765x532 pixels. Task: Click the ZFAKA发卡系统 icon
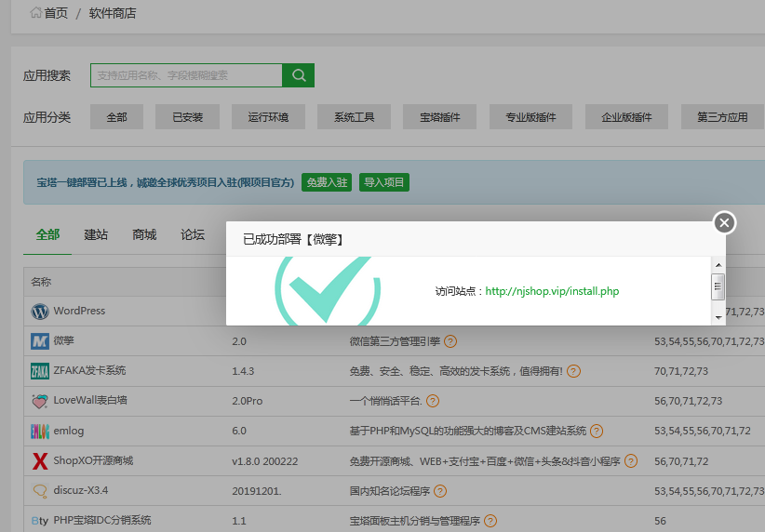[x=39, y=371]
